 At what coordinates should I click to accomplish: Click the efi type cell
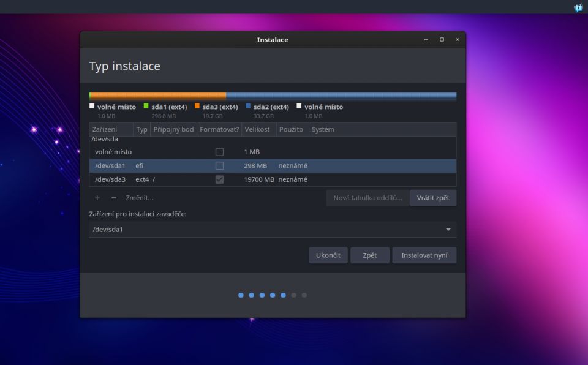point(140,166)
